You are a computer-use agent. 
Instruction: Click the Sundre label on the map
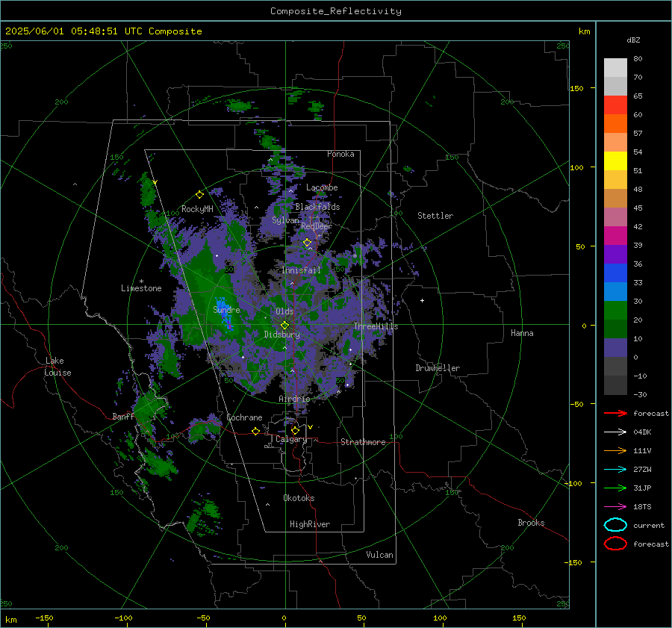click(226, 310)
